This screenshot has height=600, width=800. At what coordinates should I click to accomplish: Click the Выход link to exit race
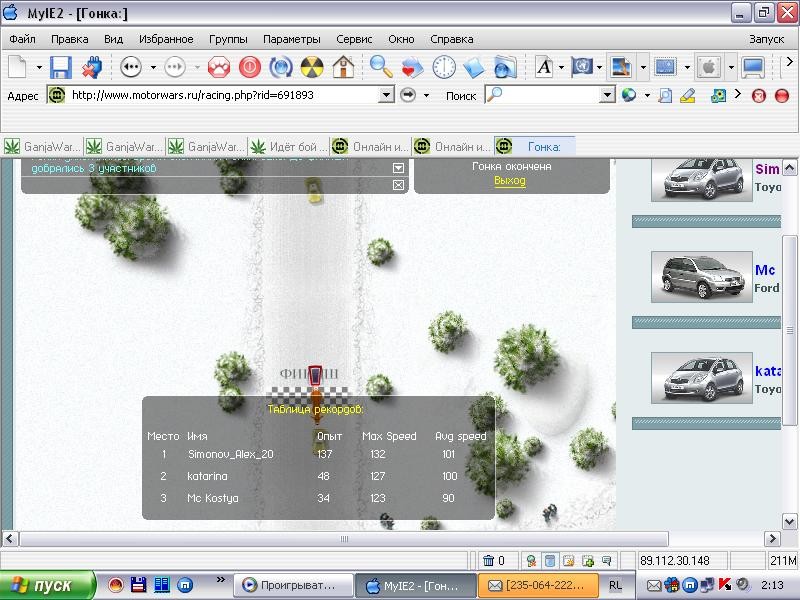pos(509,181)
